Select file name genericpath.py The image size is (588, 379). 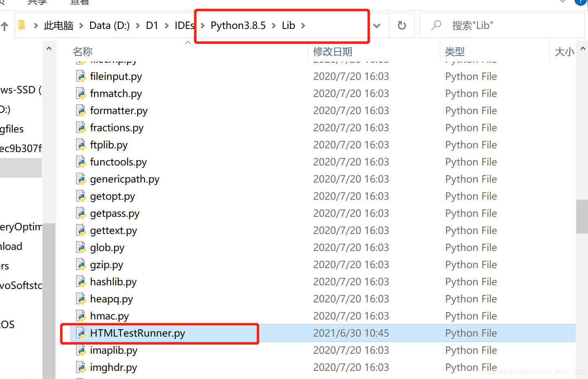coord(125,179)
